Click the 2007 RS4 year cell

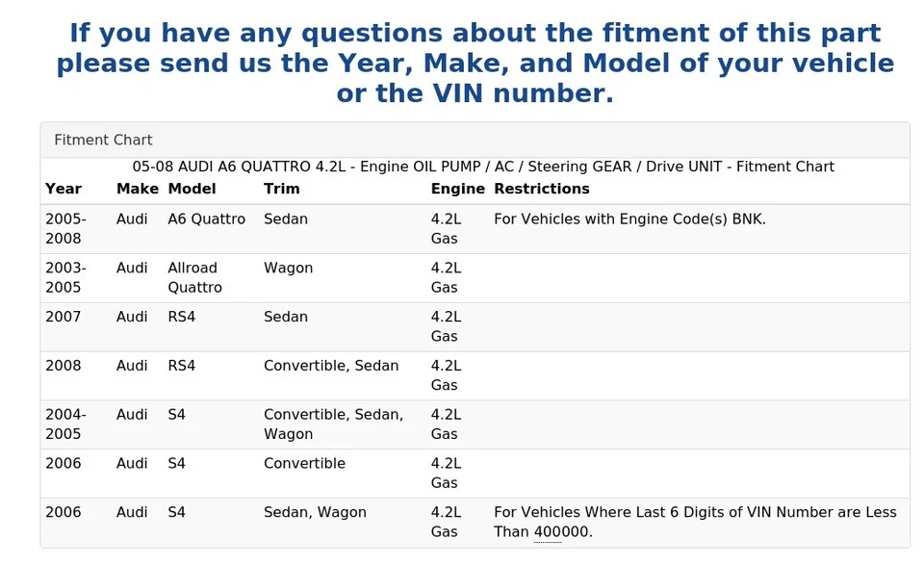(64, 317)
